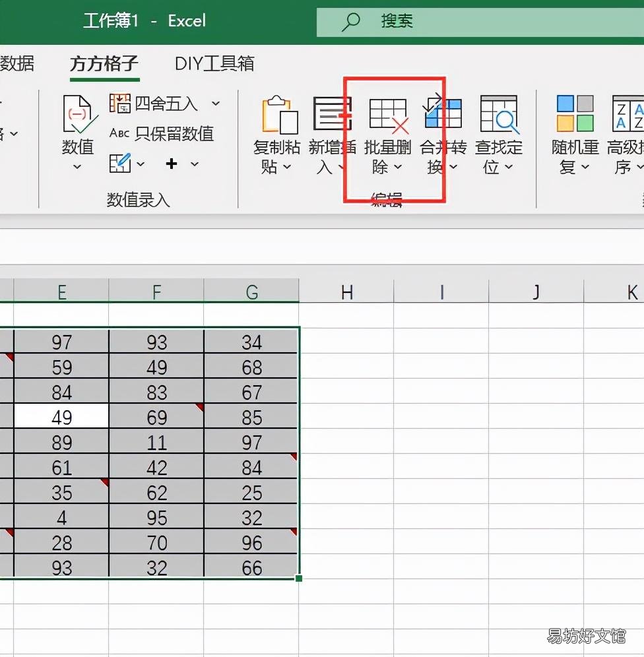Select column G header
The width and height of the screenshot is (644, 657).
click(x=251, y=291)
